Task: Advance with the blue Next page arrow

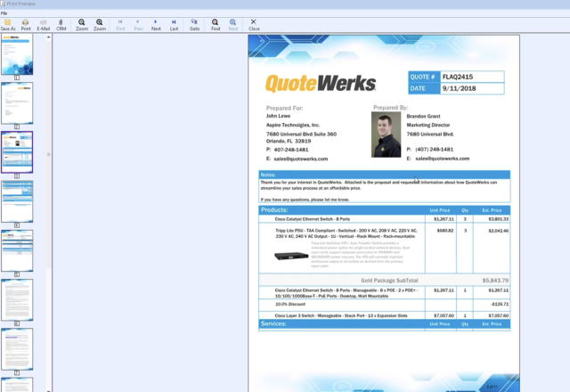Action: (156, 25)
